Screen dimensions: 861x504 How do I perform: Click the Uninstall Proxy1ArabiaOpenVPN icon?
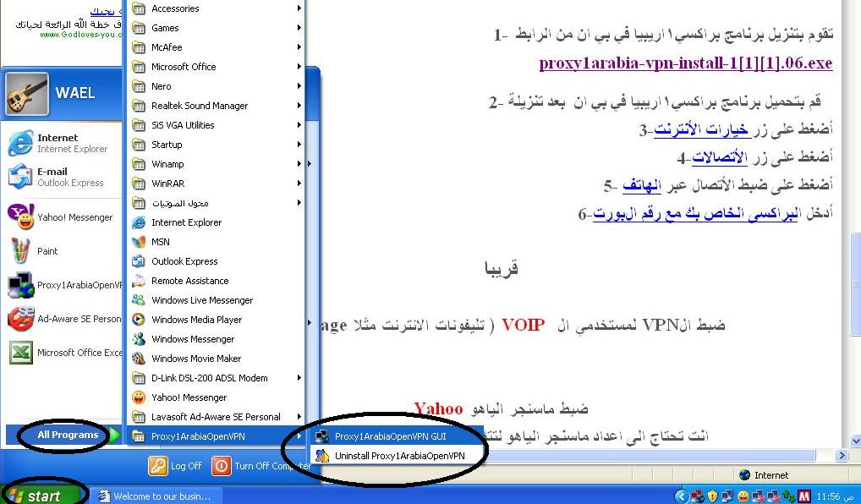click(322, 456)
